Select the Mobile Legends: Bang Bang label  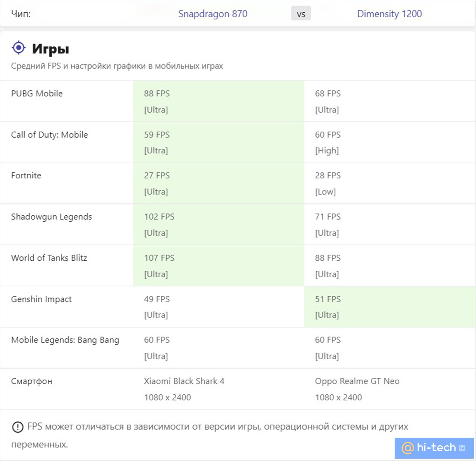coord(65,340)
